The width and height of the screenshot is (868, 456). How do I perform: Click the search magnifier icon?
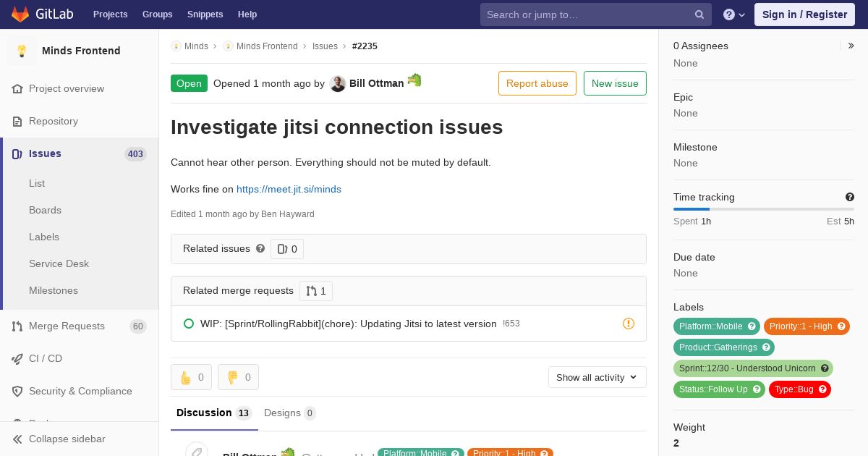point(699,14)
